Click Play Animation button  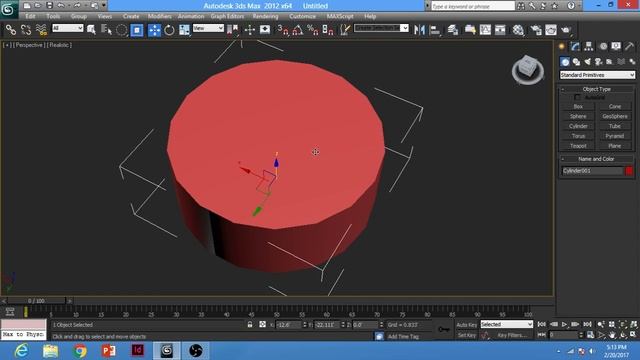coord(564,324)
